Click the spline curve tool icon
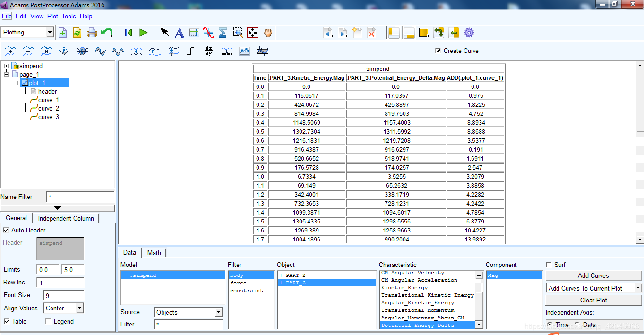 coord(227,51)
